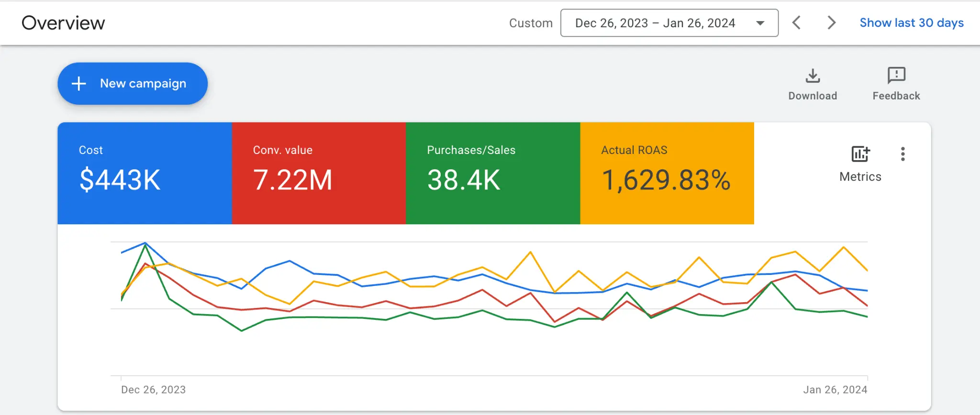Click the $443K cost value
The width and height of the screenshot is (980, 415).
[x=120, y=180]
